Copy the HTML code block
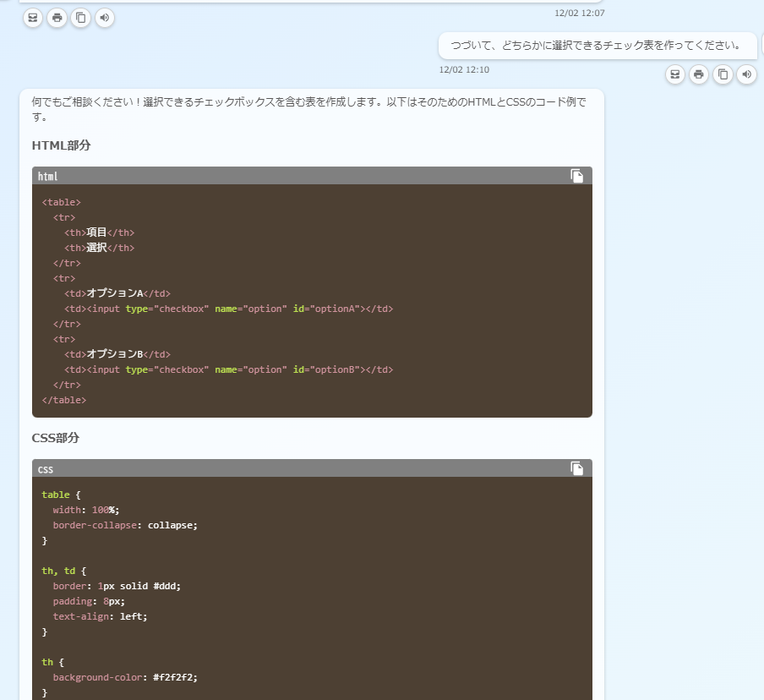This screenshot has height=700, width=764. tap(577, 176)
